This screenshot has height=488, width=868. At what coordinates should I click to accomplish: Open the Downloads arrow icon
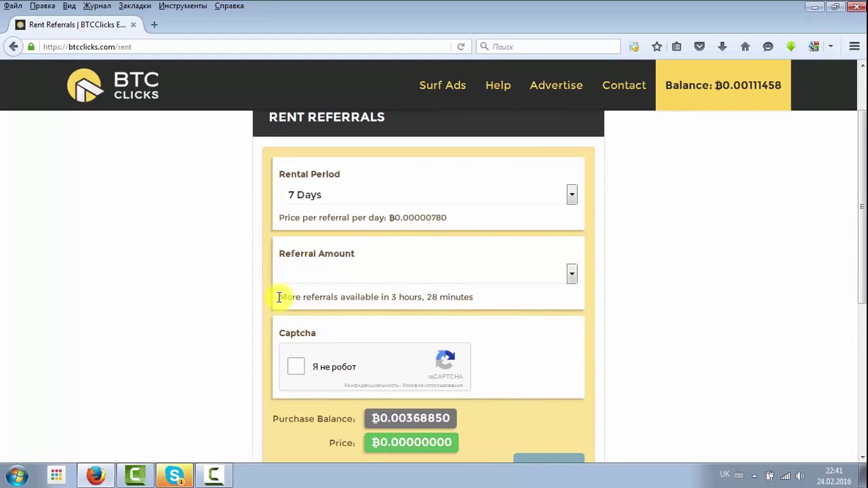722,46
